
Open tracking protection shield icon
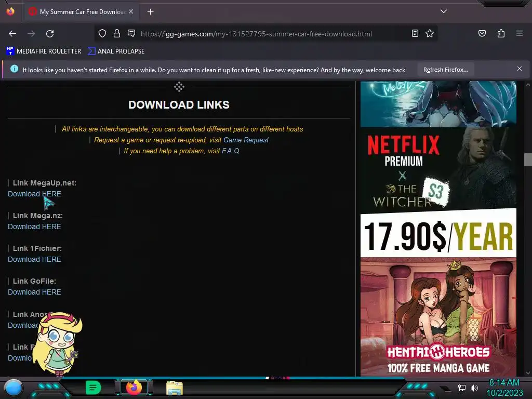click(102, 33)
